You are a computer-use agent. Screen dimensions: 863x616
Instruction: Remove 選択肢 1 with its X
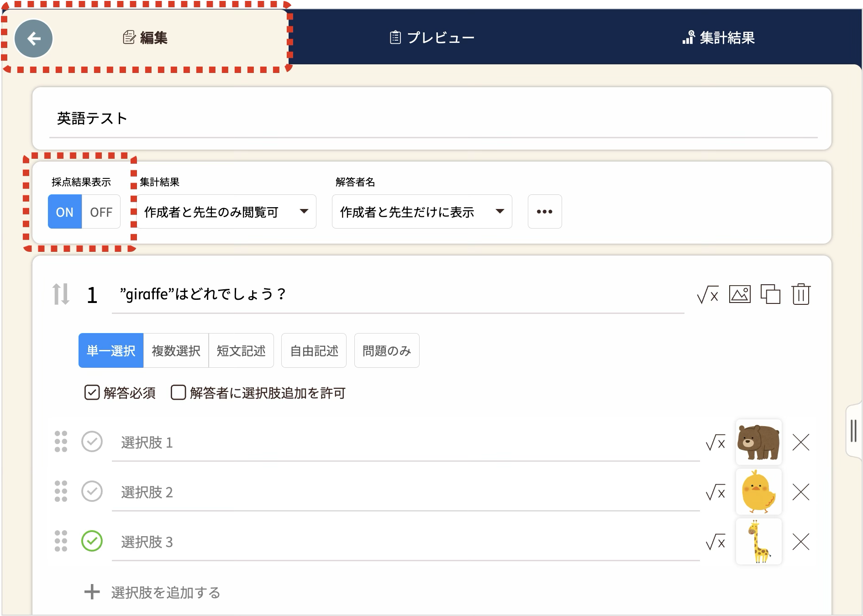(801, 442)
